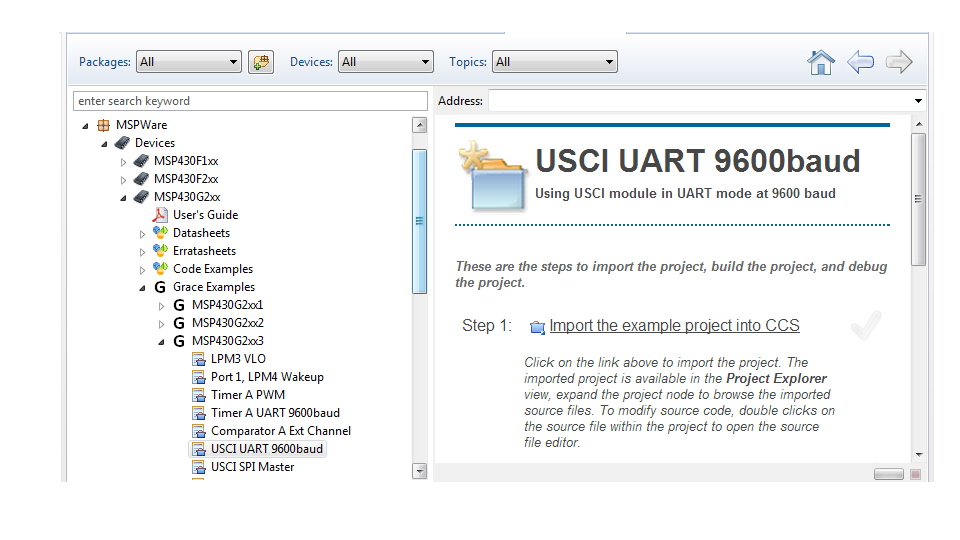The width and height of the screenshot is (960, 540).
Task: Click the progress bar at bottom right
Action: [x=889, y=474]
